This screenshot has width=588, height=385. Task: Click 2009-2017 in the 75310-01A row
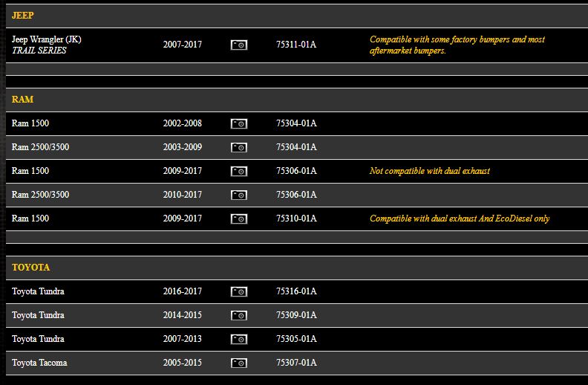pos(182,218)
